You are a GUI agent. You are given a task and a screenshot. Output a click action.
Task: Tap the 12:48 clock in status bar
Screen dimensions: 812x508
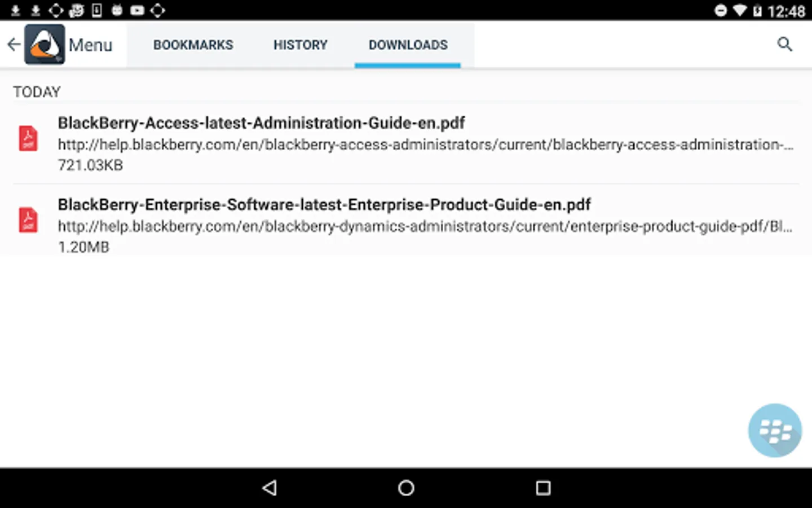tap(786, 11)
